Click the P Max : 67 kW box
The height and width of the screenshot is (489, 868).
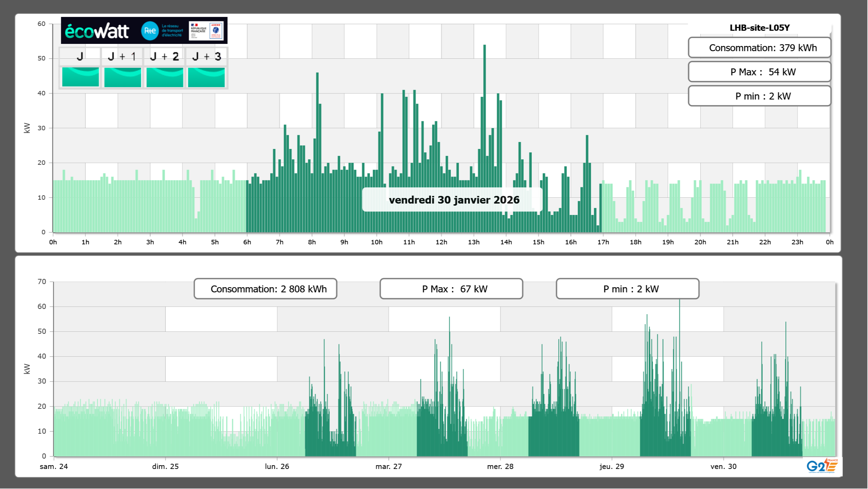[x=451, y=289]
